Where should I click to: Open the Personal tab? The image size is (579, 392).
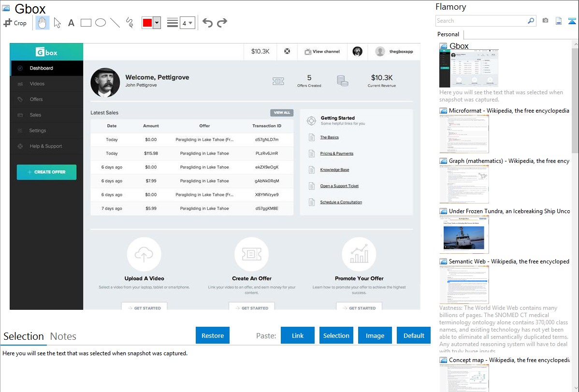tap(448, 34)
